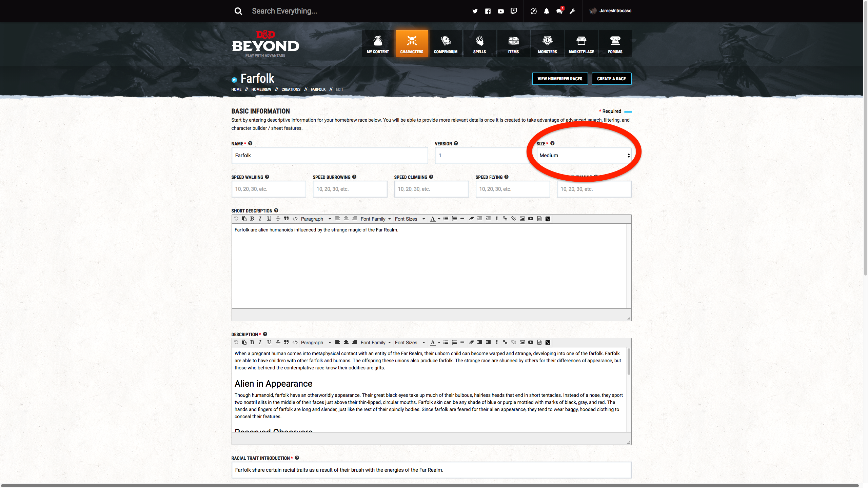This screenshot has width=868, height=488.
Task: Open Font Family dropdown in Short Description
Action: click(376, 219)
